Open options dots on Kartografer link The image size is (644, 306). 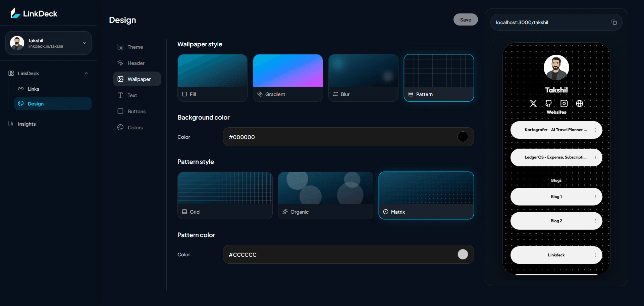coord(596,130)
